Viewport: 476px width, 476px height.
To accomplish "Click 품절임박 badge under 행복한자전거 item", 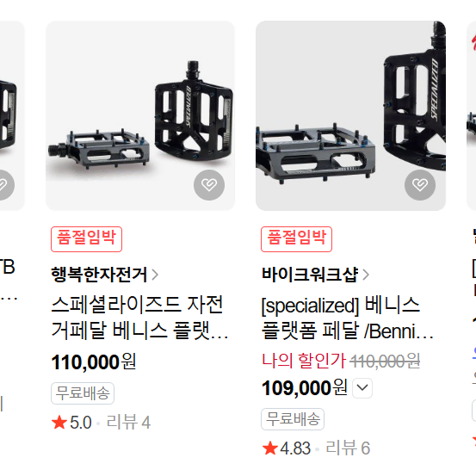I will [87, 239].
